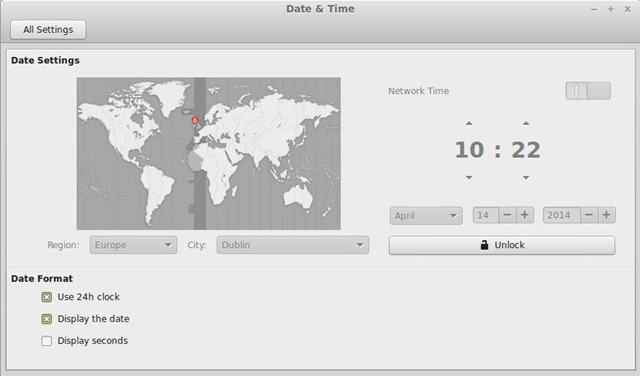Click the Unlock button with padlock
The width and height of the screenshot is (640, 376).
point(502,245)
